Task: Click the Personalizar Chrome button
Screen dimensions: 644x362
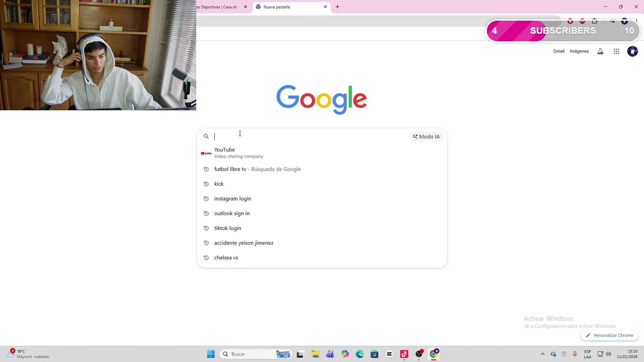Action: coord(609,335)
